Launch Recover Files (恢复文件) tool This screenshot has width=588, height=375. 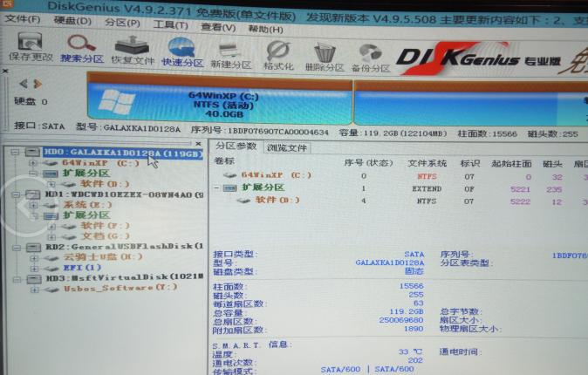133,50
